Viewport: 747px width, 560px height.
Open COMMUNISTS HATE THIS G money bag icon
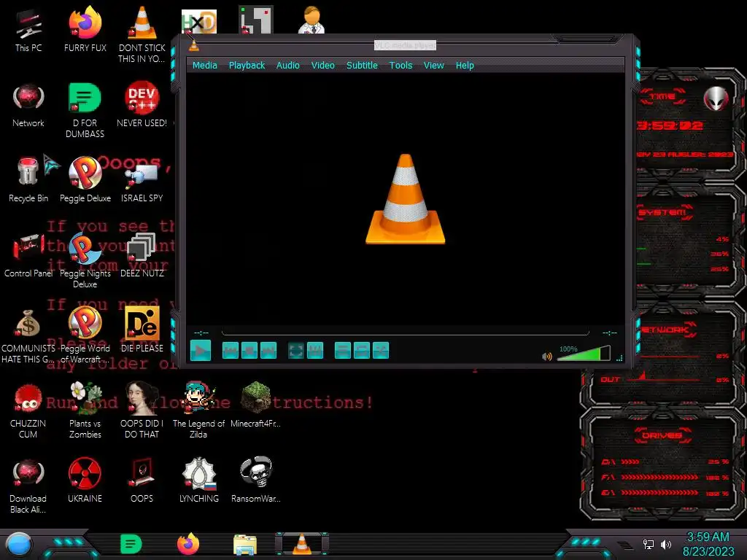point(28,336)
